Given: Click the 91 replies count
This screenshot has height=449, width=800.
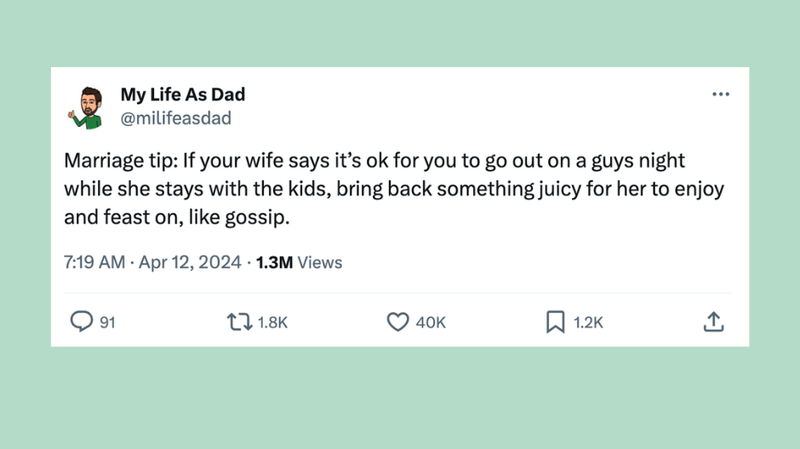Looking at the screenshot, I should pos(108,323).
